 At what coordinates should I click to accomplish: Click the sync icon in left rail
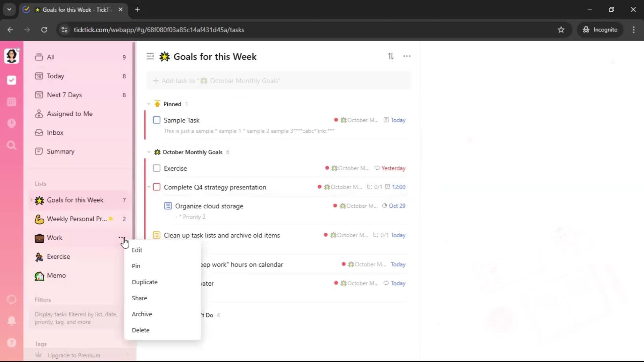click(12, 299)
